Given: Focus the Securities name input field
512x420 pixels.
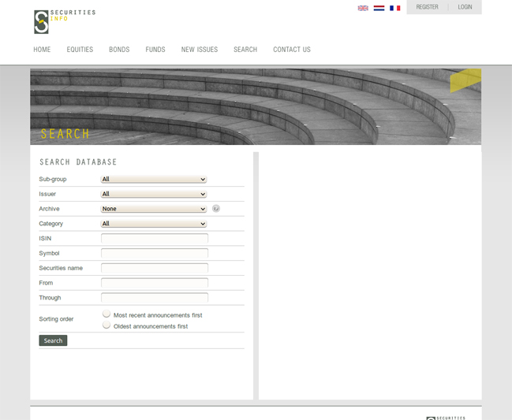Looking at the screenshot, I should [x=155, y=268].
